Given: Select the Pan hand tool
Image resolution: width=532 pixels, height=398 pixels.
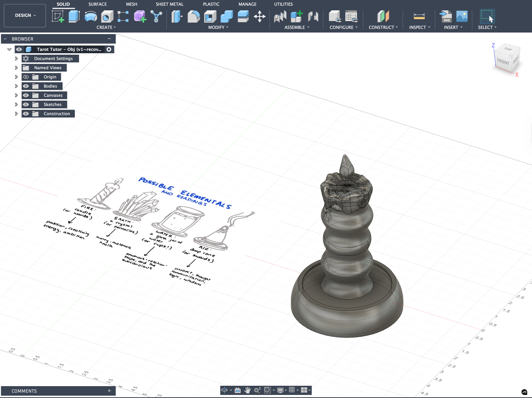Looking at the screenshot, I should [x=248, y=390].
